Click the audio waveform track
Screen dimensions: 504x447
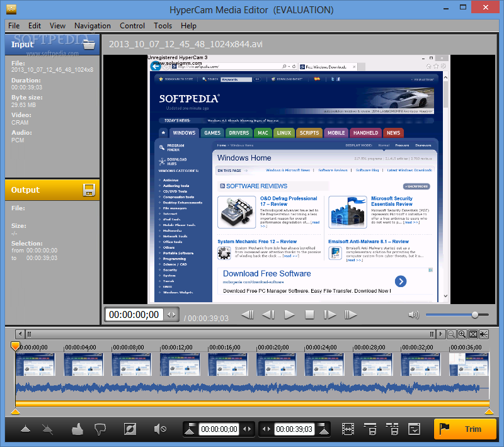(253, 388)
